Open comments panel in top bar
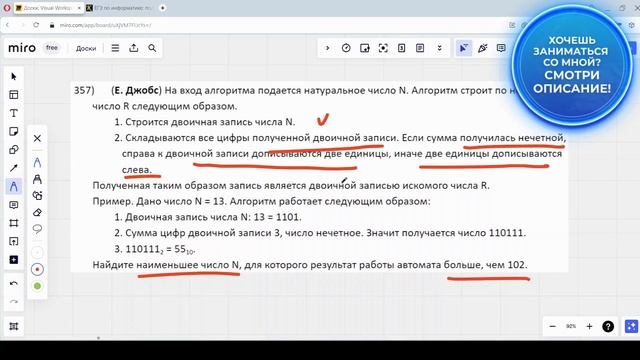 (x=501, y=48)
